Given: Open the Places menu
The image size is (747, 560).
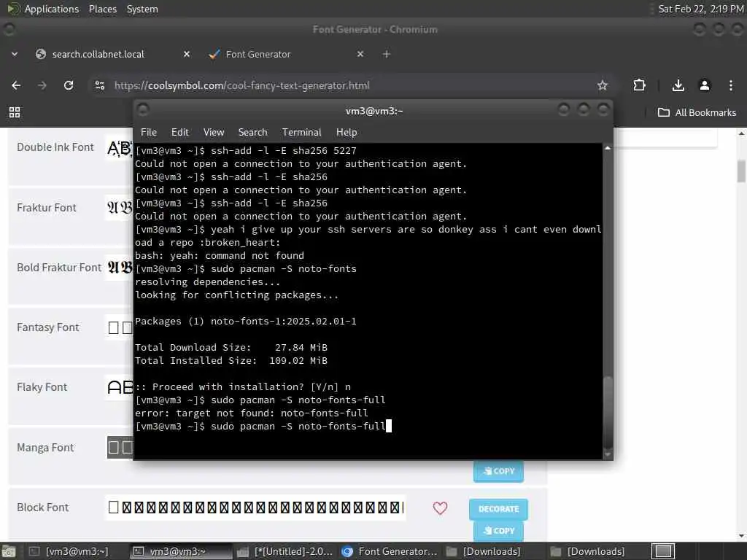Looking at the screenshot, I should 102,9.
